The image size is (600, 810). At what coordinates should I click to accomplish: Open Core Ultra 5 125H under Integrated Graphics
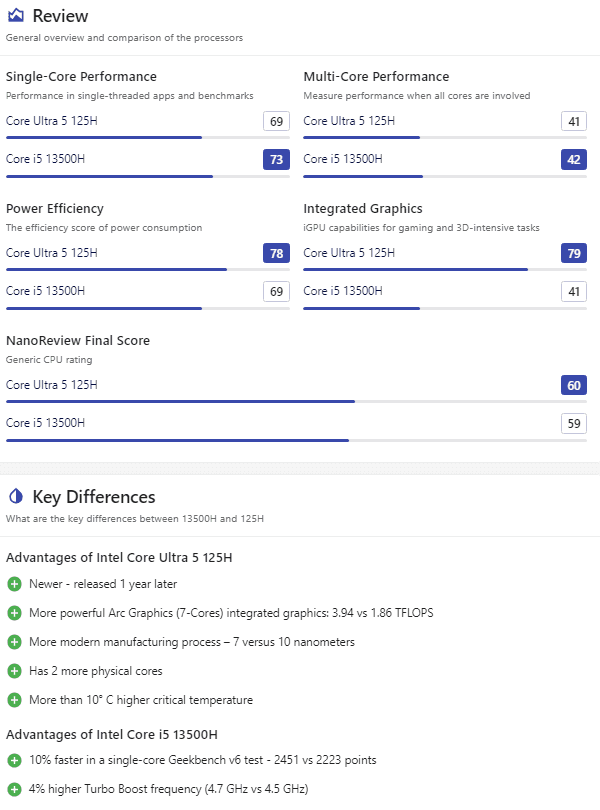pyautogui.click(x=349, y=253)
